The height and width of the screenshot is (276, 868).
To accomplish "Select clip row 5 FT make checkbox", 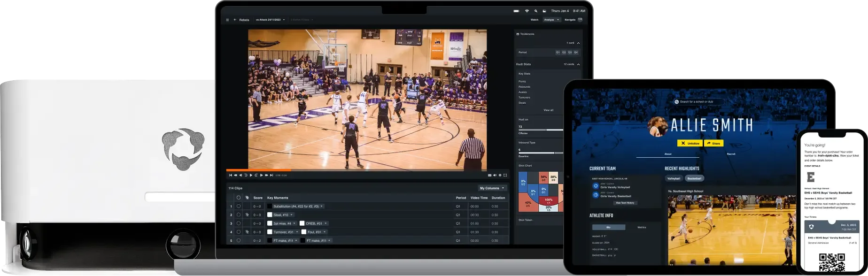I will (x=239, y=240).
